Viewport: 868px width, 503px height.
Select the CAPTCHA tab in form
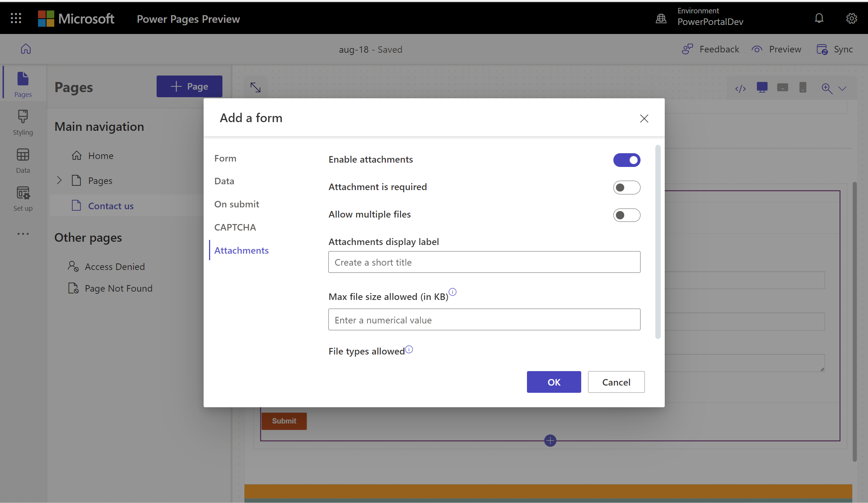click(x=235, y=227)
